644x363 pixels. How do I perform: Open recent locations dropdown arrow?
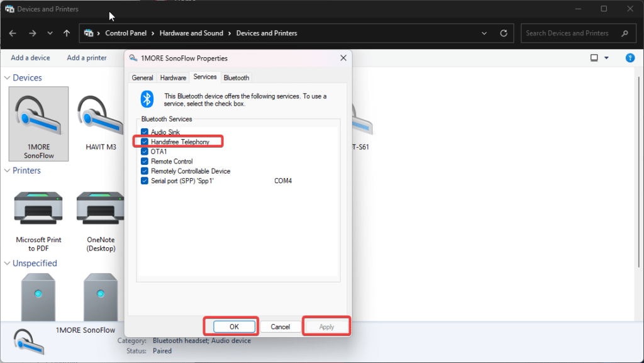(50, 33)
